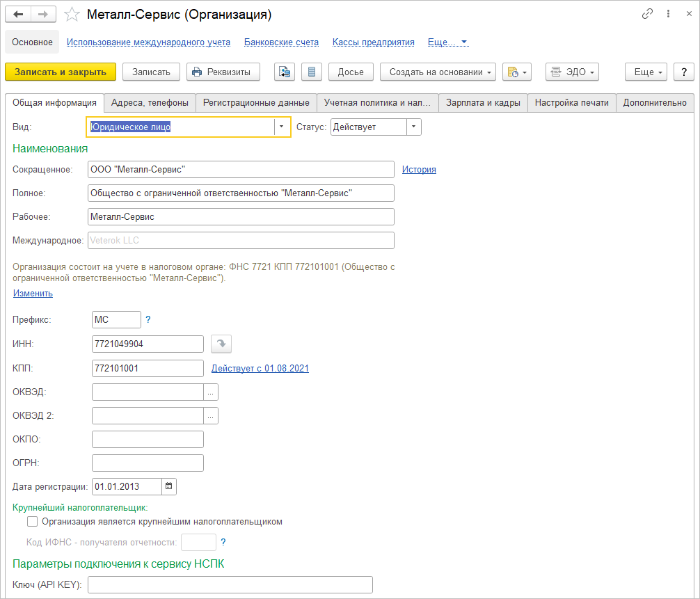This screenshot has width=700, height=599.
Task: Open calendar picker for Дата регистрации
Action: pos(170,486)
